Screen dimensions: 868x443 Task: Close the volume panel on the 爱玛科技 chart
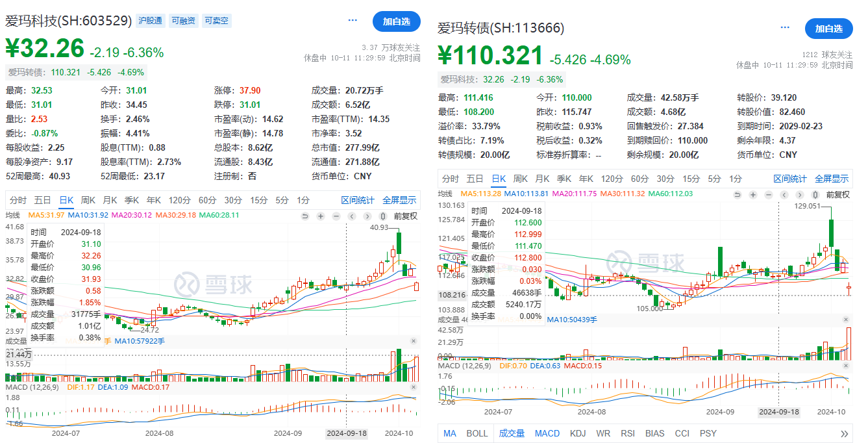tap(414, 341)
